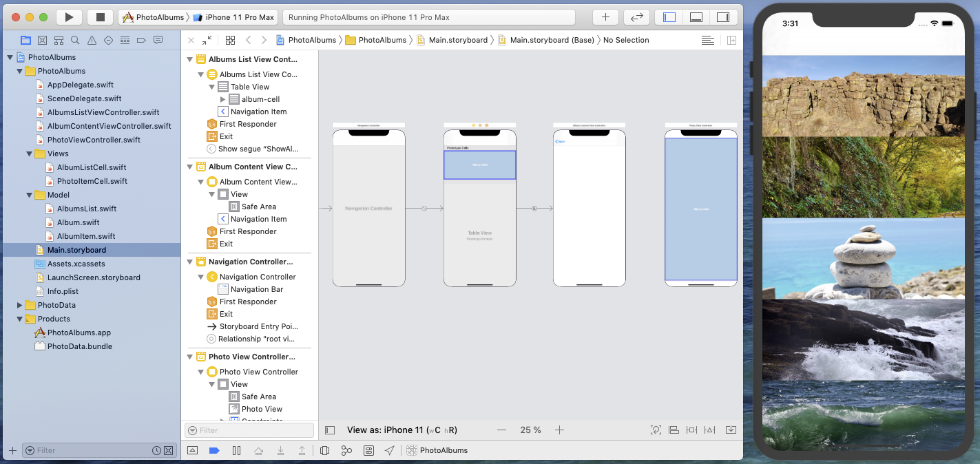This screenshot has width=980, height=464.
Task: Open the Align constraints icon
Action: coord(674,430)
